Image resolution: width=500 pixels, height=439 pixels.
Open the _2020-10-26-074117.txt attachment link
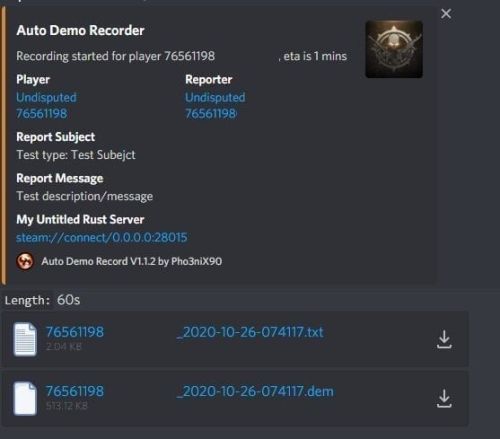[250, 332]
